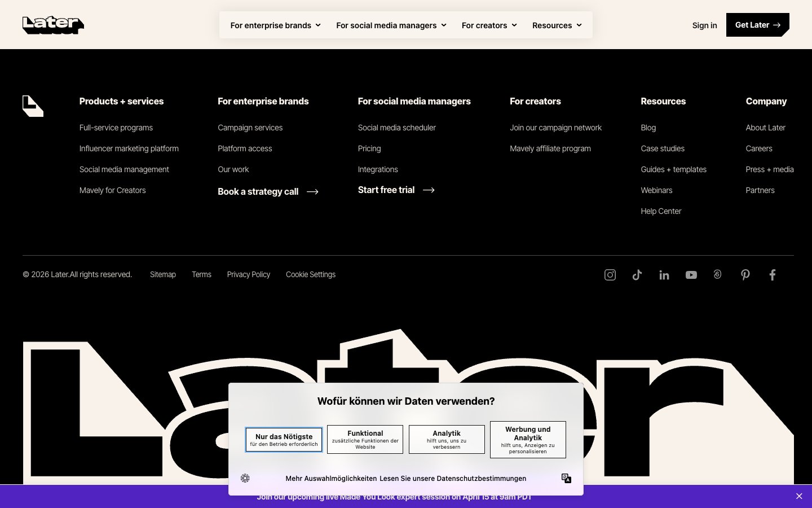The height and width of the screenshot is (508, 812).
Task: Click the 'Get Later' button
Action: point(757,25)
